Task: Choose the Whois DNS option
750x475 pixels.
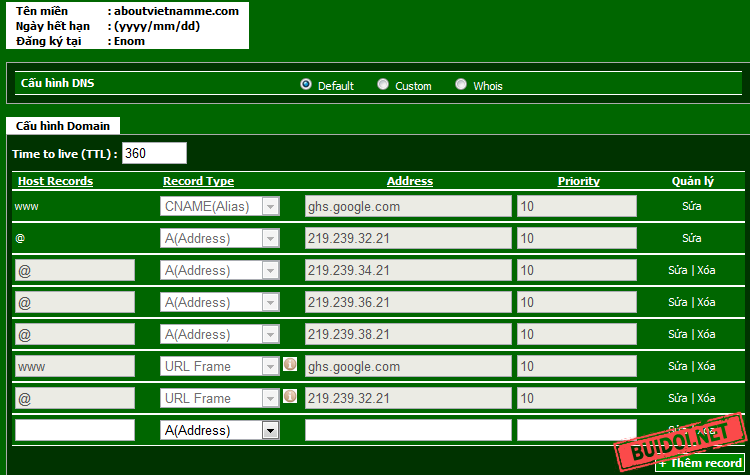Action: (x=461, y=85)
